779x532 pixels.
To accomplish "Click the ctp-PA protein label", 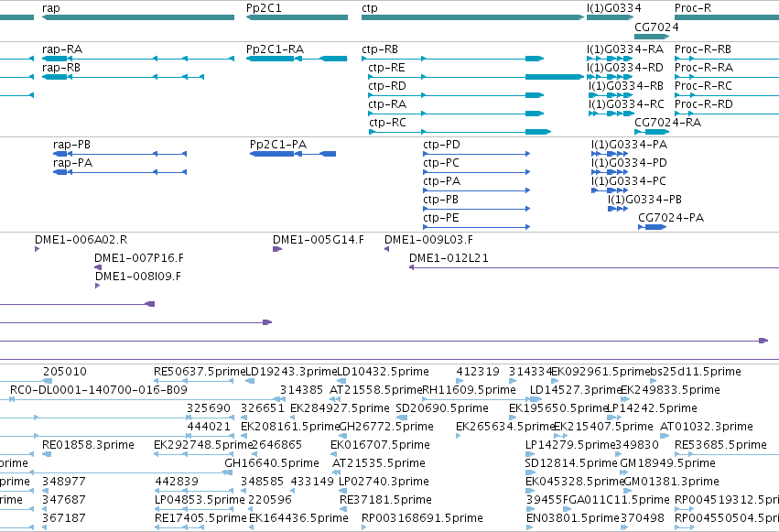I will tap(441, 182).
